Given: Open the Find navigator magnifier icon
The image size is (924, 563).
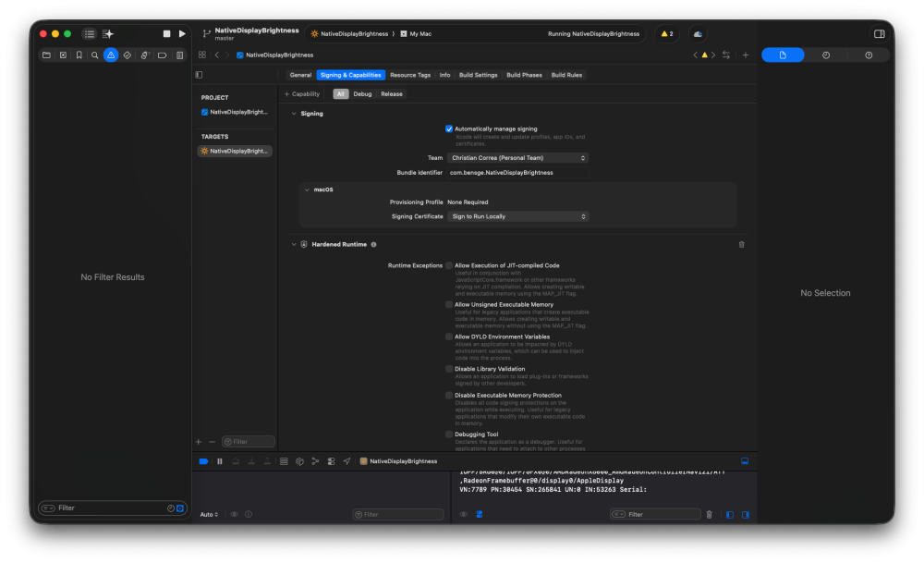Looking at the screenshot, I should pyautogui.click(x=95, y=55).
